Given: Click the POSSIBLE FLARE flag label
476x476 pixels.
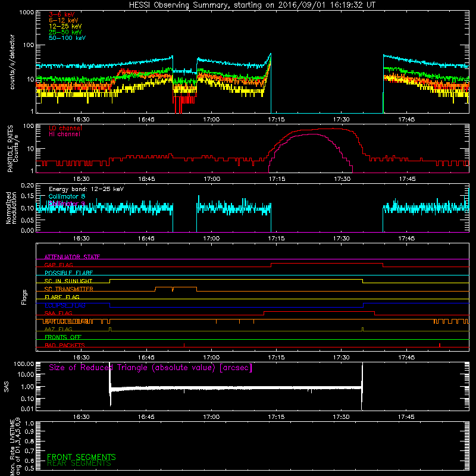Looking at the screenshot, I should (x=68, y=273).
